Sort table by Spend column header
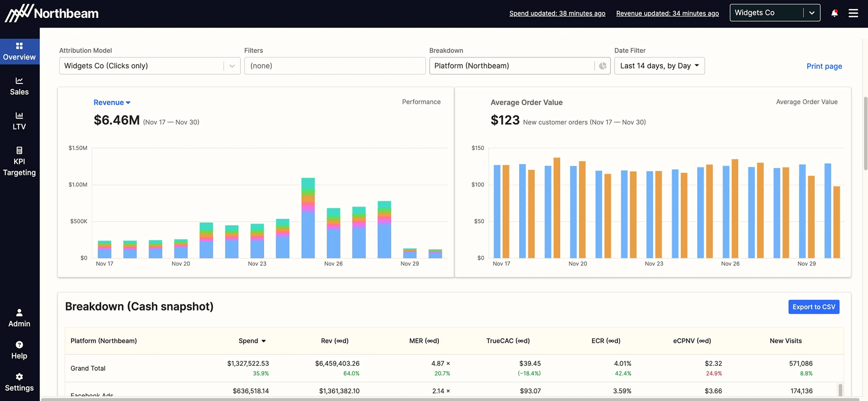Image resolution: width=868 pixels, height=401 pixels. pos(252,341)
